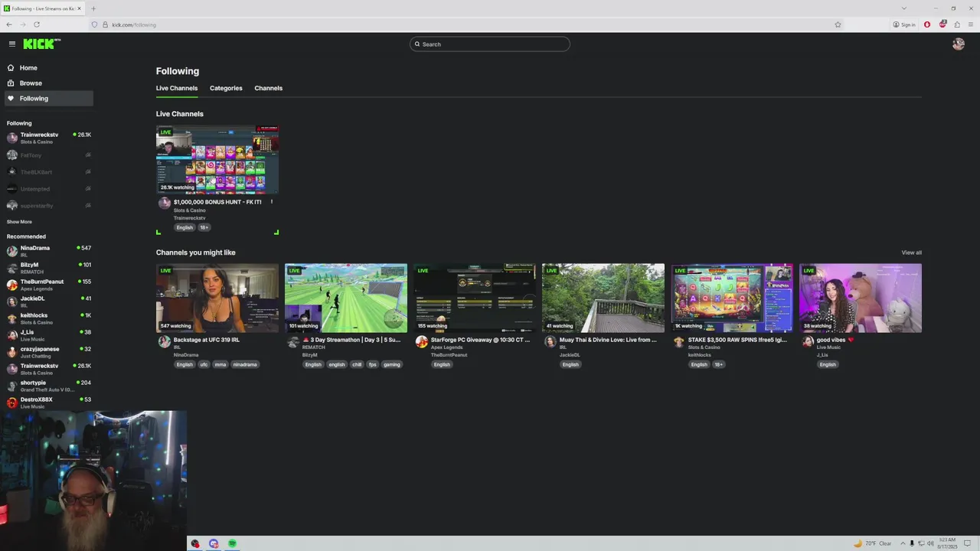This screenshot has height=551, width=980.
Task: Click the ufc tag under NinaDrama stream
Action: pos(204,364)
